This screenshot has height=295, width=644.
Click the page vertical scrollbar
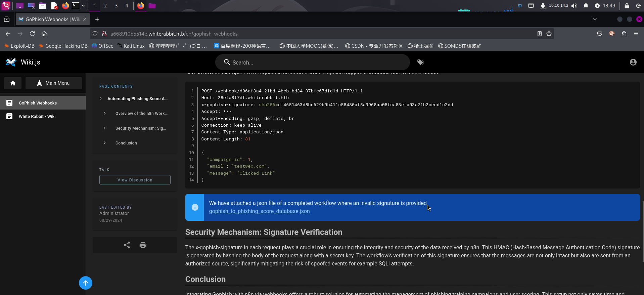(x=643, y=232)
